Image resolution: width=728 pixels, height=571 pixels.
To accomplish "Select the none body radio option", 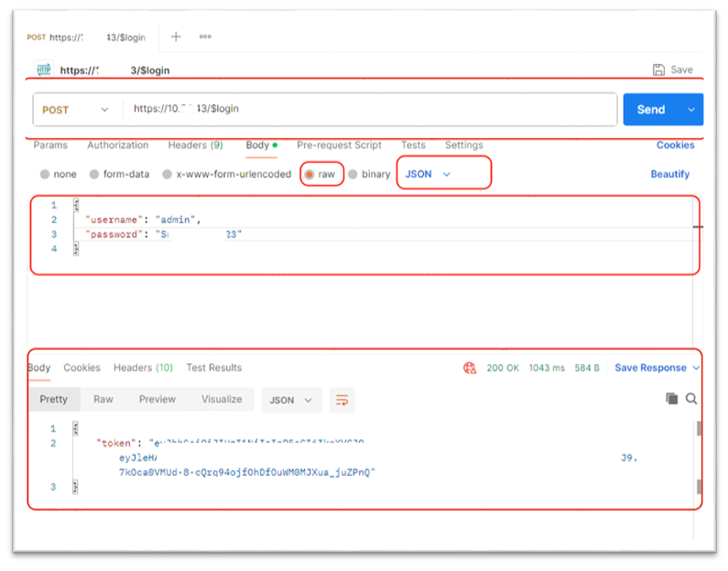I will [45, 174].
